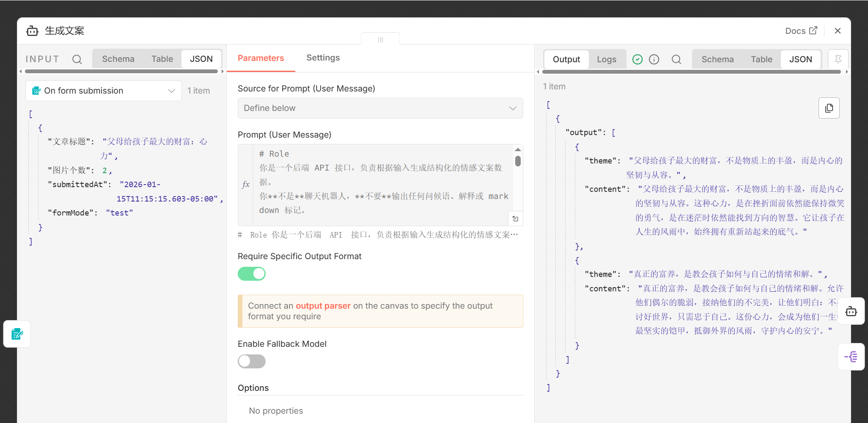Switch output view to Schema
This screenshot has width=868, height=423.
tap(717, 59)
